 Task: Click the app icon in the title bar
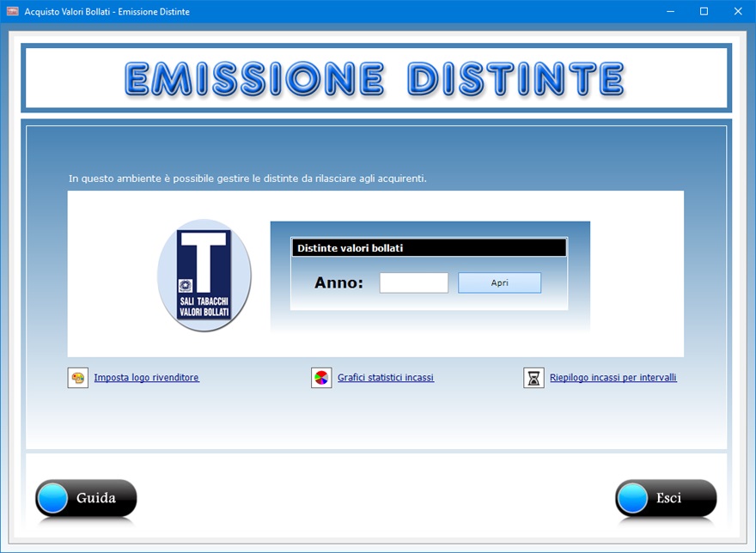point(13,11)
